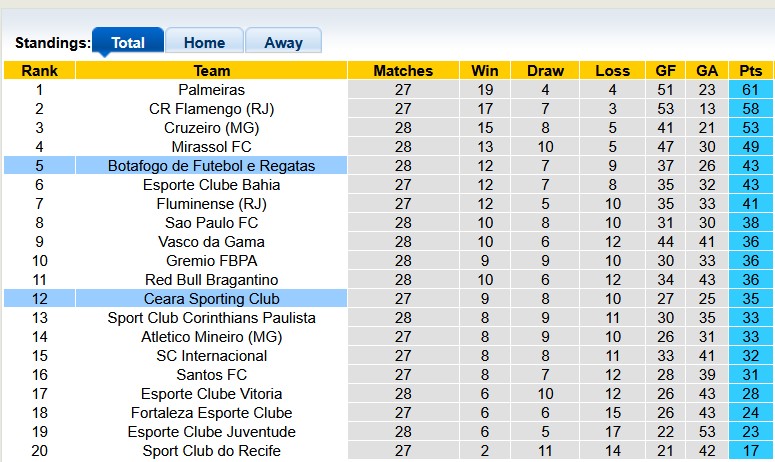Open the Home standings tab
775x462 pixels.
204,43
